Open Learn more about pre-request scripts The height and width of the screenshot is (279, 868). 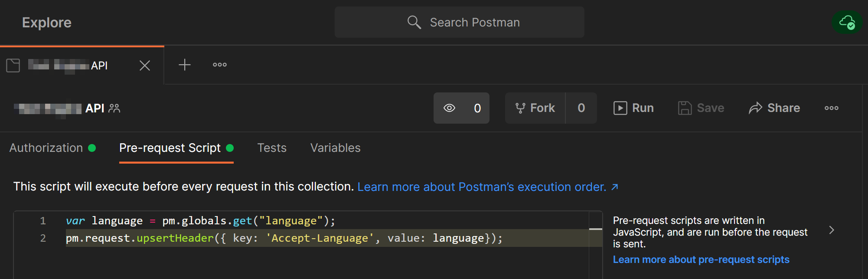pos(701,259)
